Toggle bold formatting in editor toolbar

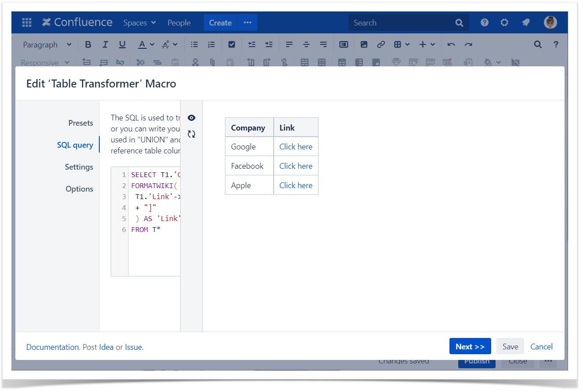tap(88, 44)
